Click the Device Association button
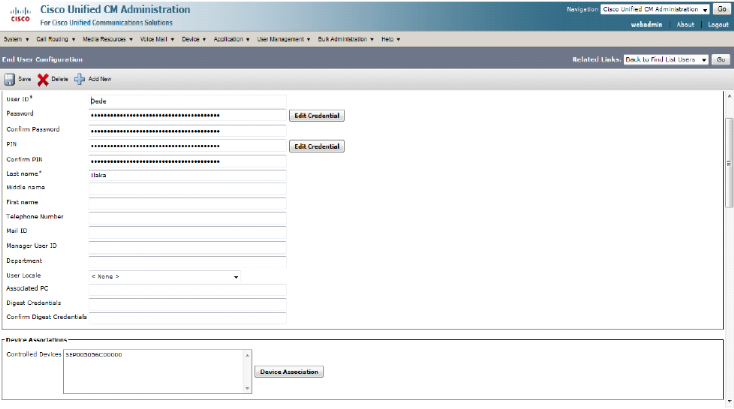The width and height of the screenshot is (734, 409). coord(289,372)
